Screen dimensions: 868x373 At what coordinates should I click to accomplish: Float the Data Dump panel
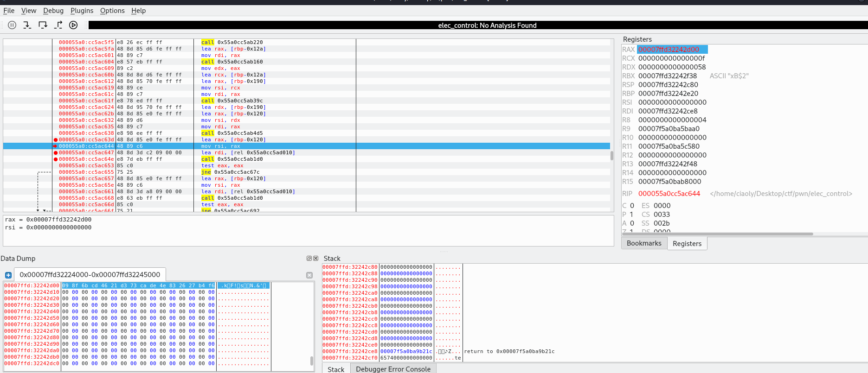[x=309, y=258]
